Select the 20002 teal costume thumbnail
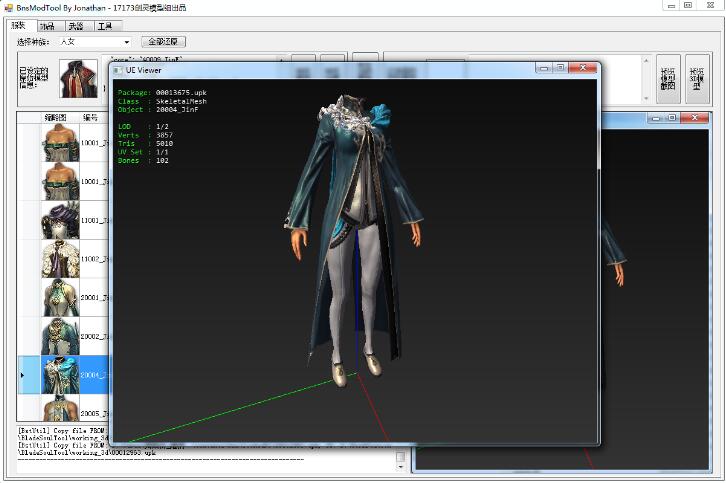The image size is (726, 483). tap(60, 336)
